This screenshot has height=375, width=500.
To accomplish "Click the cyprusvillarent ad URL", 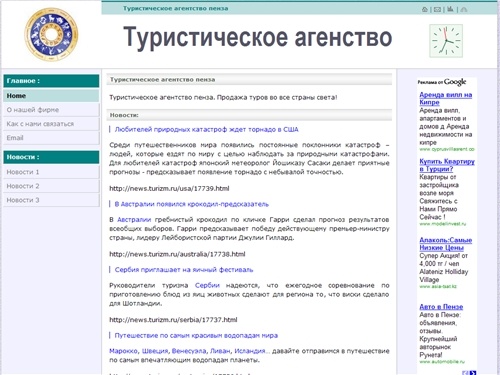I will pyautogui.click(x=447, y=149).
